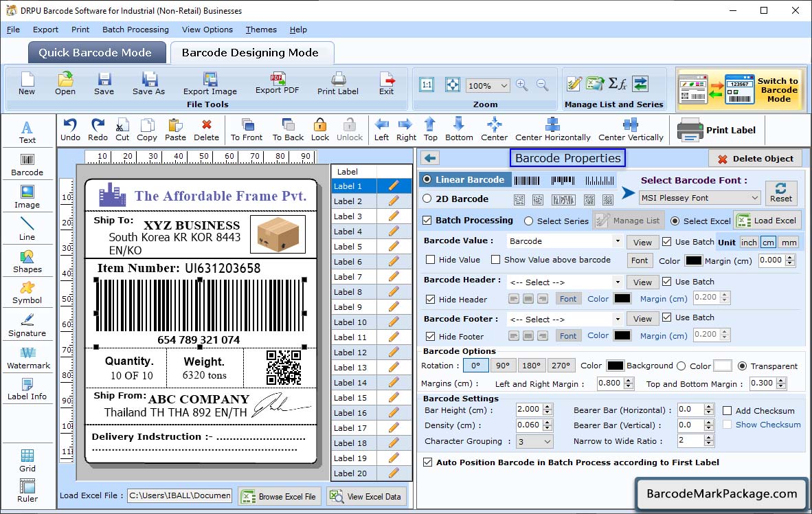Toggle Auto Position Barcode in Batch Process

pos(428,462)
